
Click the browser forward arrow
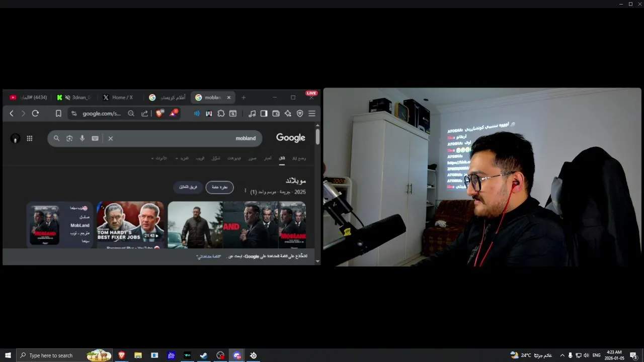(x=23, y=114)
